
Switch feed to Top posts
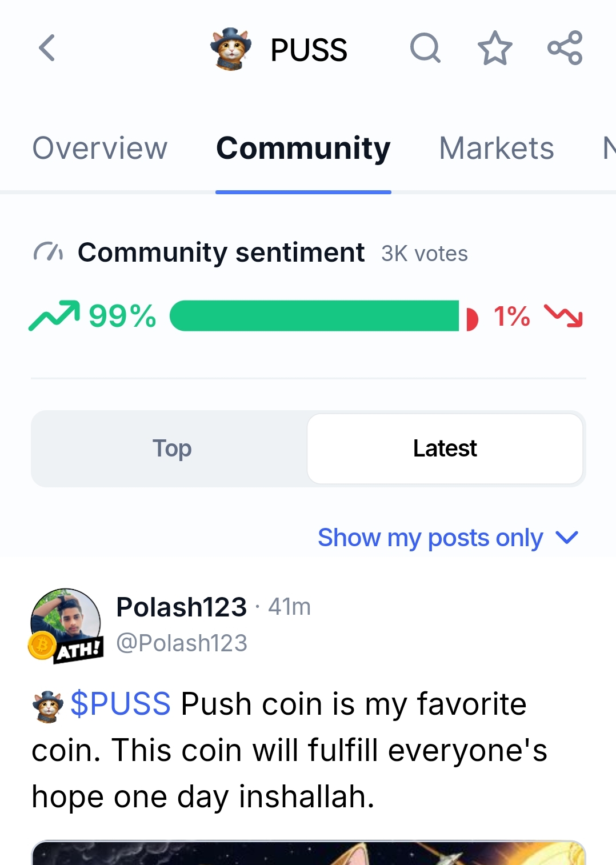point(171,448)
